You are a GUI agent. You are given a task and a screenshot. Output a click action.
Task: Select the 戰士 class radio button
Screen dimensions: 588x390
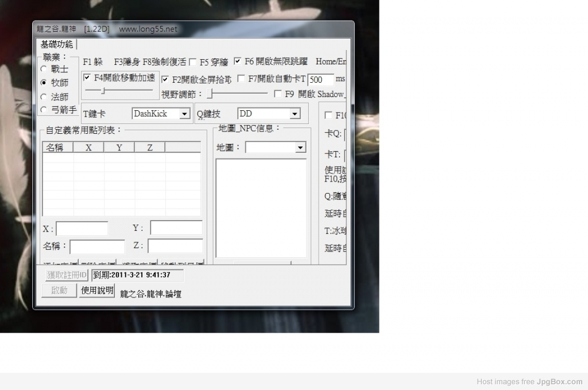point(44,68)
